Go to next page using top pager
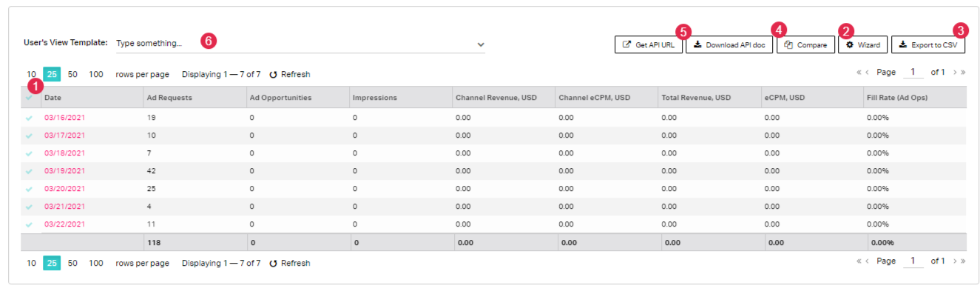Viewport: 980px width, 291px height. [955, 73]
